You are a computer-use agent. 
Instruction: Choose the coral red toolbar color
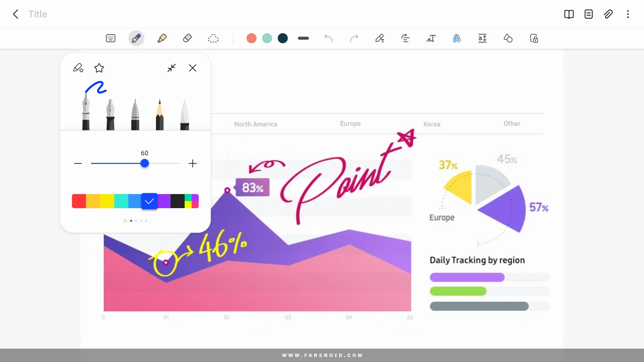[x=252, y=38]
